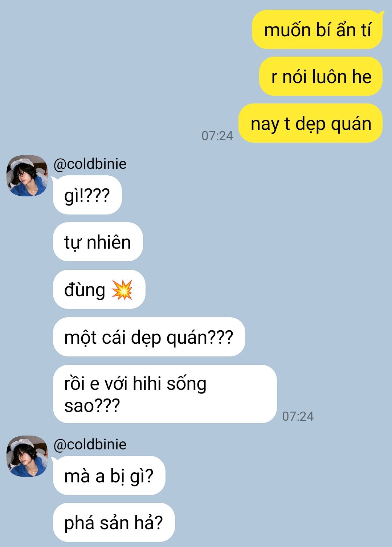The height and width of the screenshot is (547, 392).
Task: Click the 07:24 timestamp beside the white bubble
Action: click(298, 416)
